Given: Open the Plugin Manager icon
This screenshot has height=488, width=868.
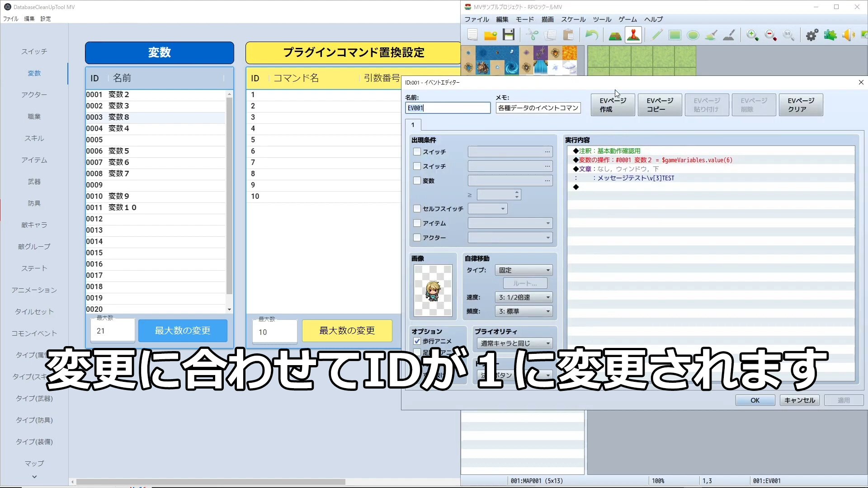Looking at the screenshot, I should coord(830,35).
